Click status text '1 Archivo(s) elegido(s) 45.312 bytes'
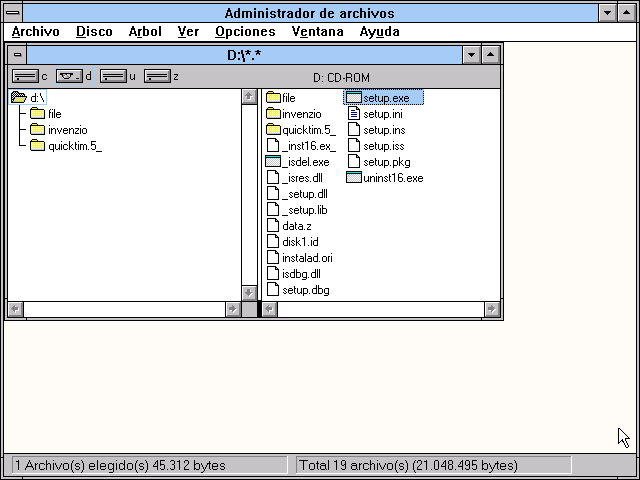 point(120,465)
